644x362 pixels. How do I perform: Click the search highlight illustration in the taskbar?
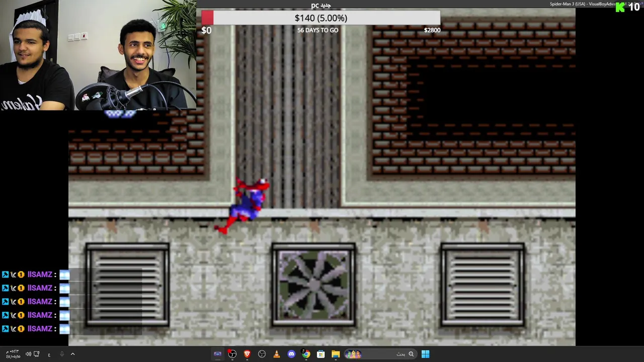353,354
